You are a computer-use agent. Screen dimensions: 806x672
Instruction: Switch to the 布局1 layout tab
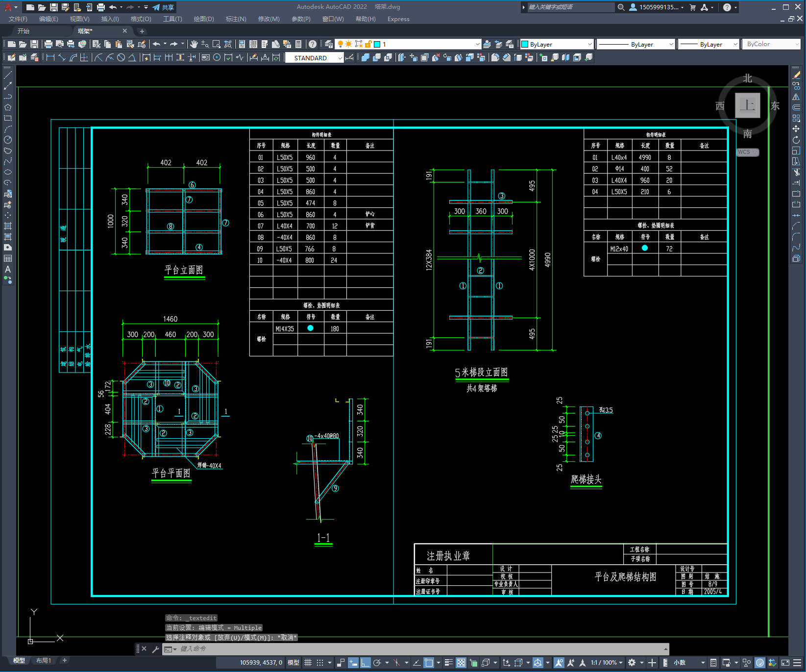click(x=43, y=661)
